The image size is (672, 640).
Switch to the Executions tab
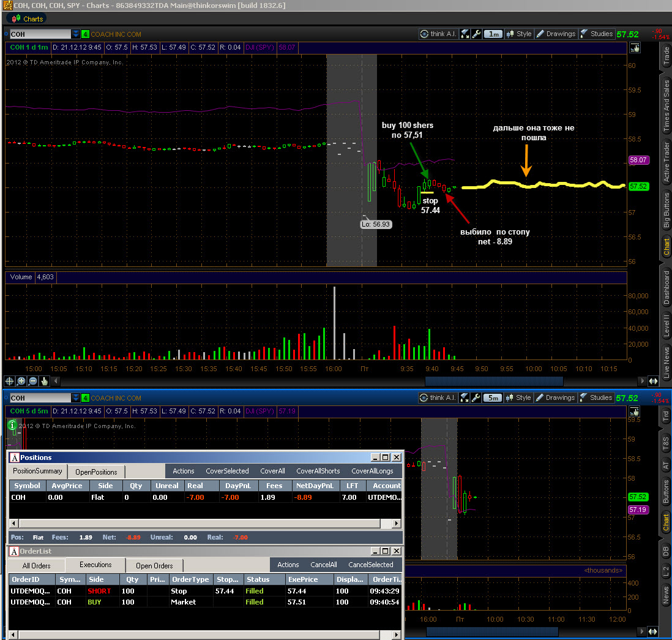click(95, 565)
